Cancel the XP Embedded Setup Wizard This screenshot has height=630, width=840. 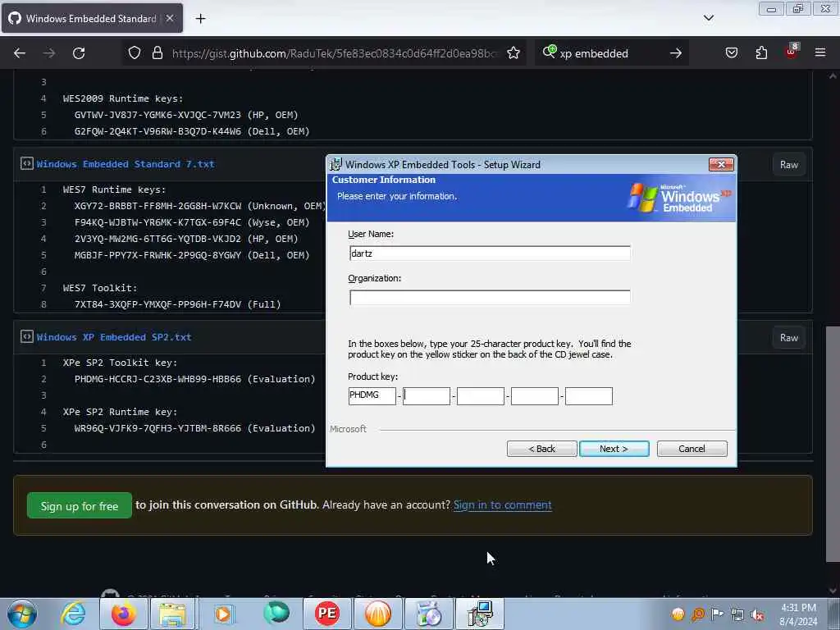pyautogui.click(x=692, y=449)
